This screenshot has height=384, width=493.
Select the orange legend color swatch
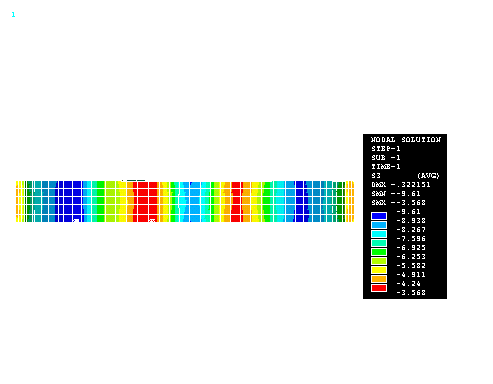click(x=379, y=279)
